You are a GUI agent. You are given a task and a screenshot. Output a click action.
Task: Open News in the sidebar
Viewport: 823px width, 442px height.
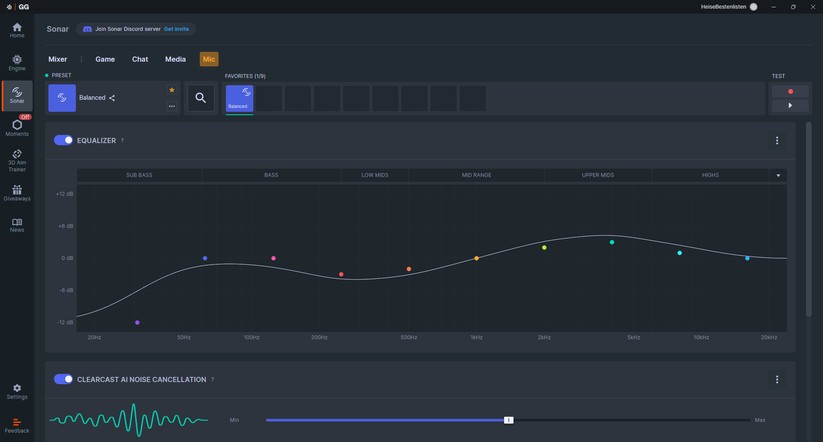point(17,225)
